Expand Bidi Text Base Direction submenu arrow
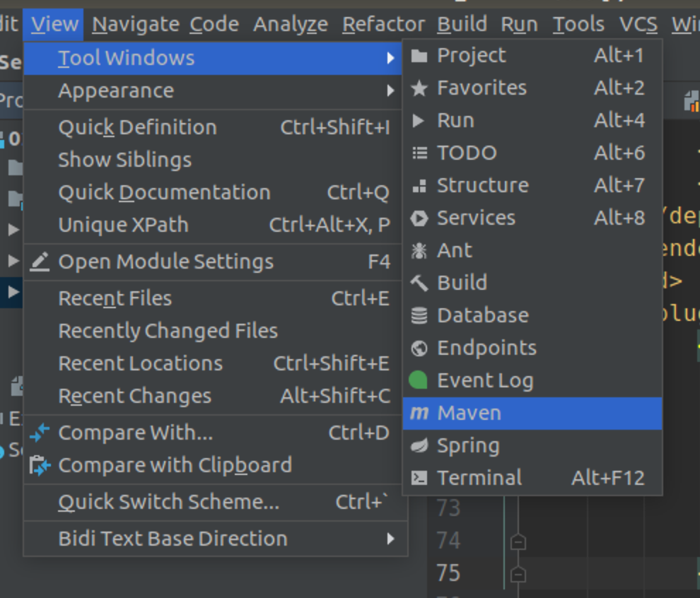The width and height of the screenshot is (700, 598). [390, 539]
